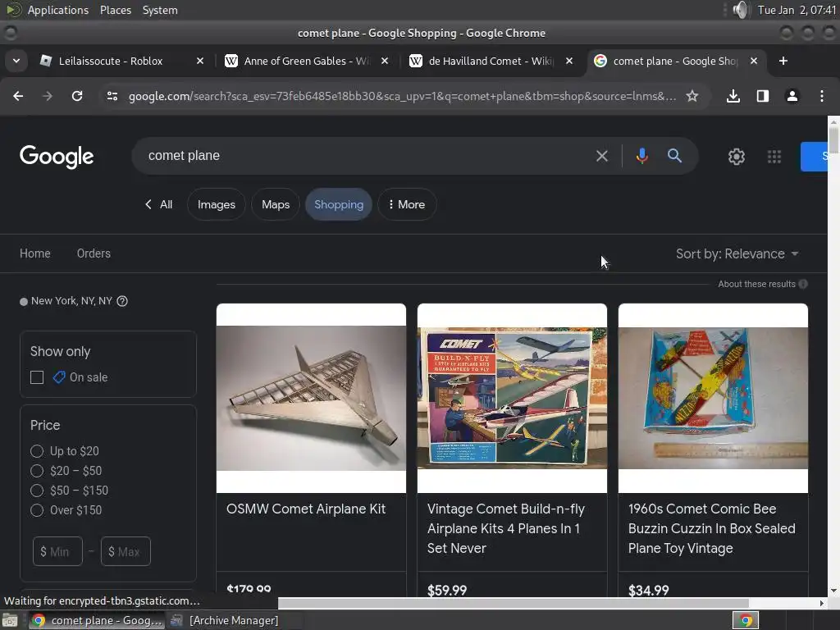Switch to Maps results
Screen dimensions: 840x630
(276, 204)
